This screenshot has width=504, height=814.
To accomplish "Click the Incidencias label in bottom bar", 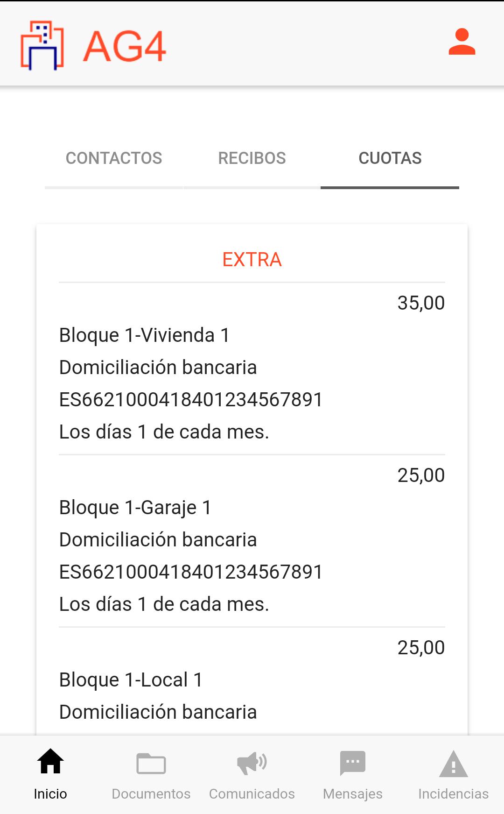I will tap(454, 794).
